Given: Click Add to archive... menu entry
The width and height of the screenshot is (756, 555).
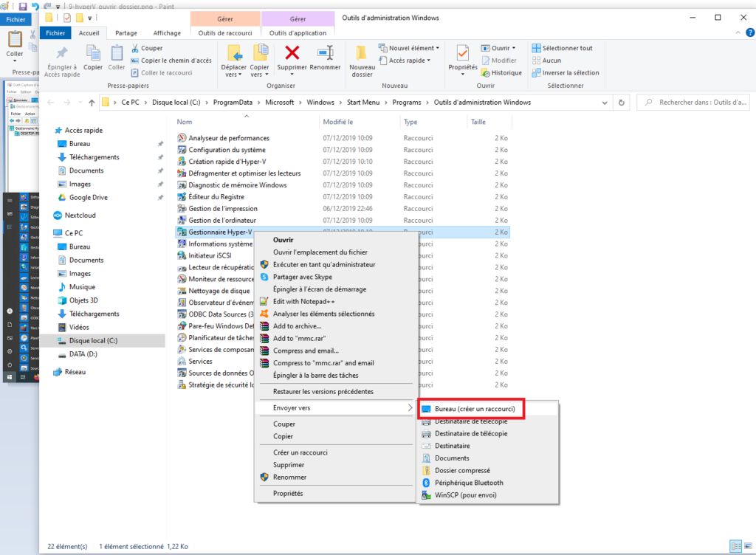Looking at the screenshot, I should point(297,326).
